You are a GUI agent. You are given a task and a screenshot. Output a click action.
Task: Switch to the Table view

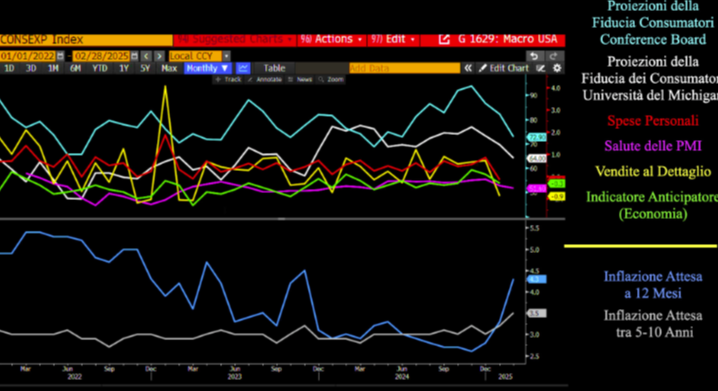pos(274,68)
